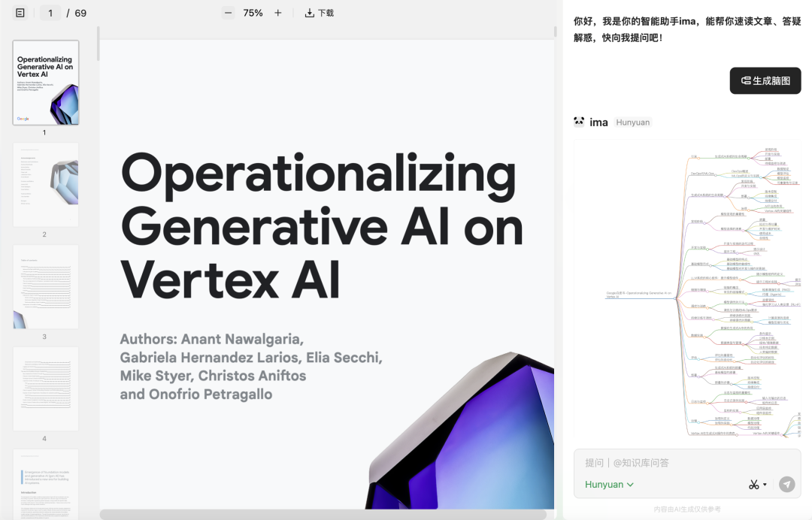Open the page 3 thumbnail
Viewport: 812px width, 520px height.
(x=46, y=286)
